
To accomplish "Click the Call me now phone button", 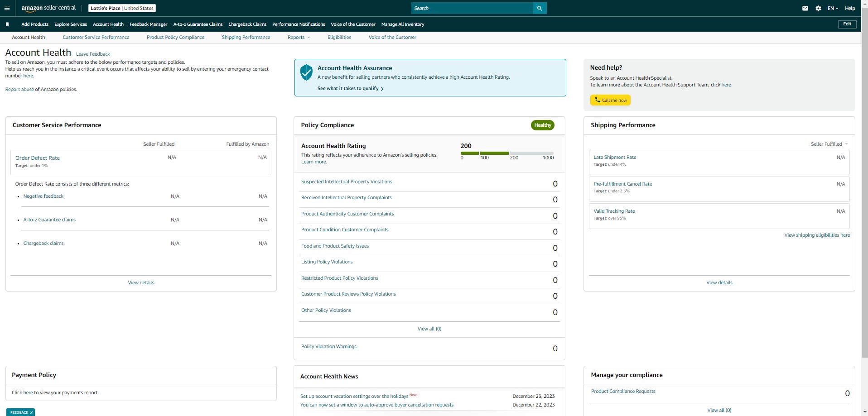I will (x=610, y=100).
